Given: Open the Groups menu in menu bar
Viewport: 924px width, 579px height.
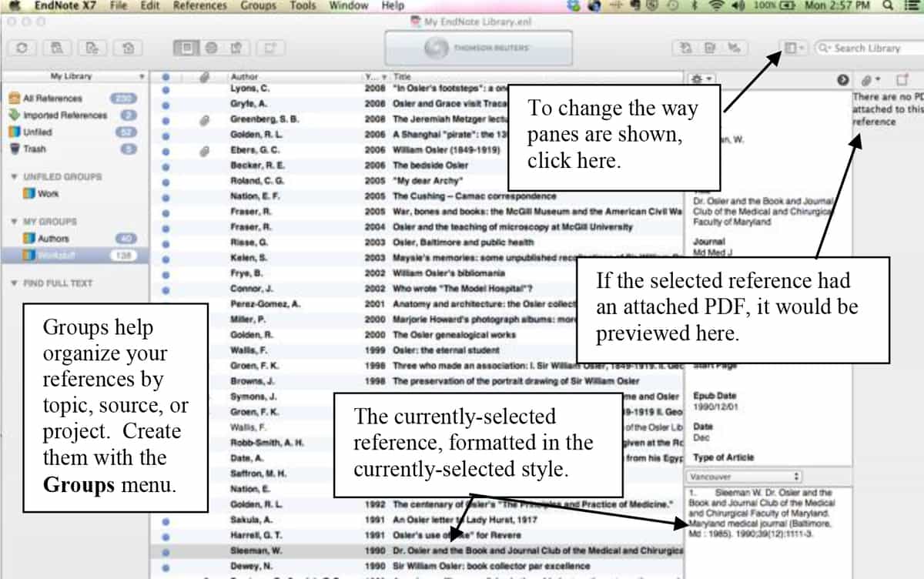Looking at the screenshot, I should click(258, 5).
